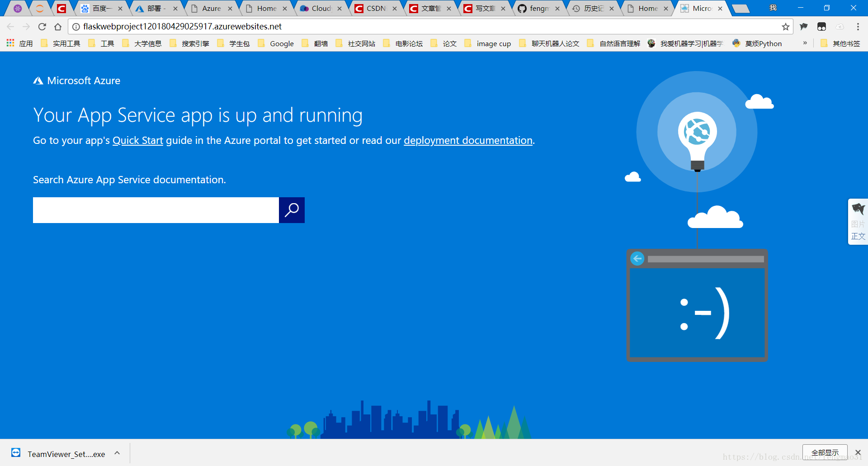Click the browser Back arrow
868x466 pixels.
11,27
